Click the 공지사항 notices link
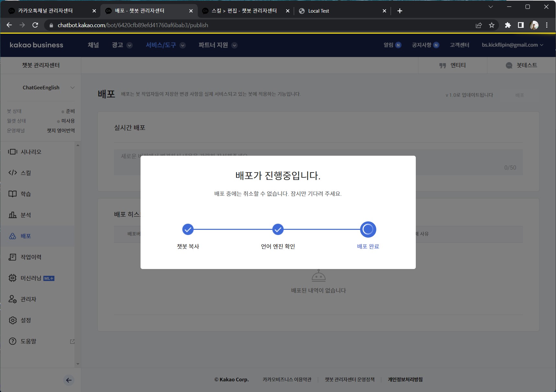Screen dimensions: 556x392 (426, 45)
